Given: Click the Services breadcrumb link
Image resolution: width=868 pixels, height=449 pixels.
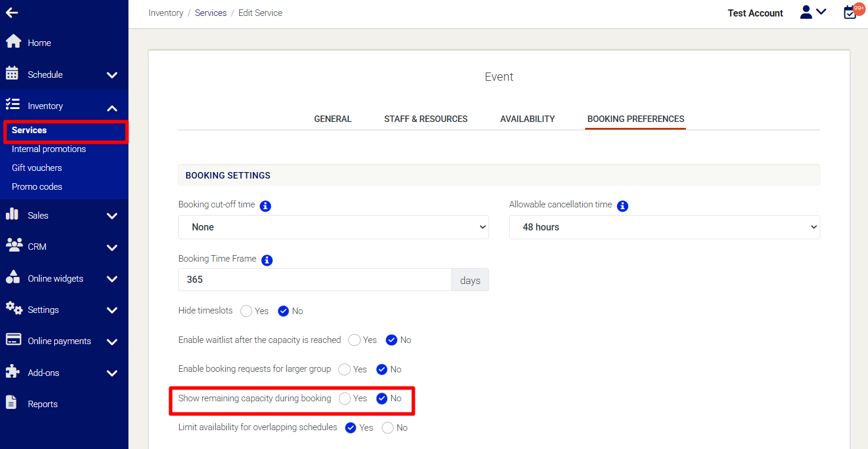Looking at the screenshot, I should pyautogui.click(x=210, y=13).
